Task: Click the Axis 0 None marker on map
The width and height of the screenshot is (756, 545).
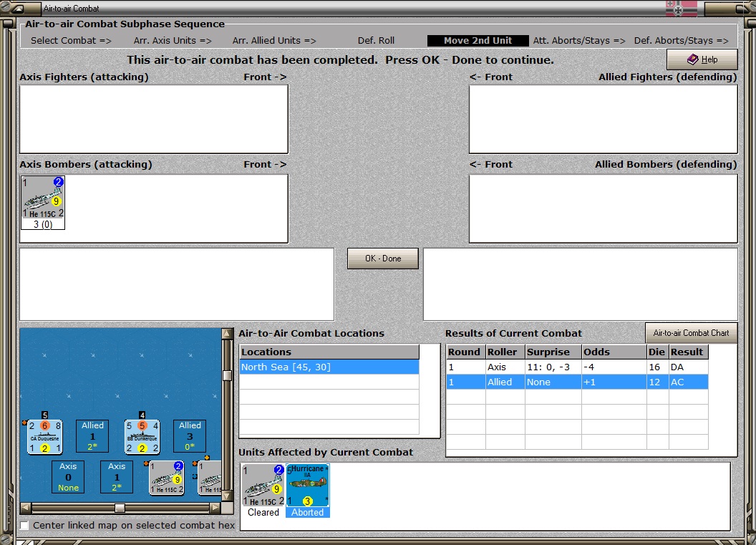Action: tap(68, 477)
